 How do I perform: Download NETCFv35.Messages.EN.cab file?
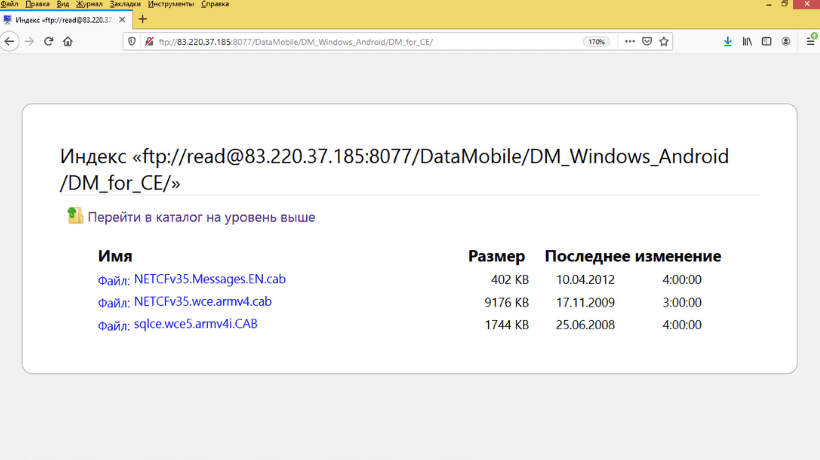click(x=210, y=279)
